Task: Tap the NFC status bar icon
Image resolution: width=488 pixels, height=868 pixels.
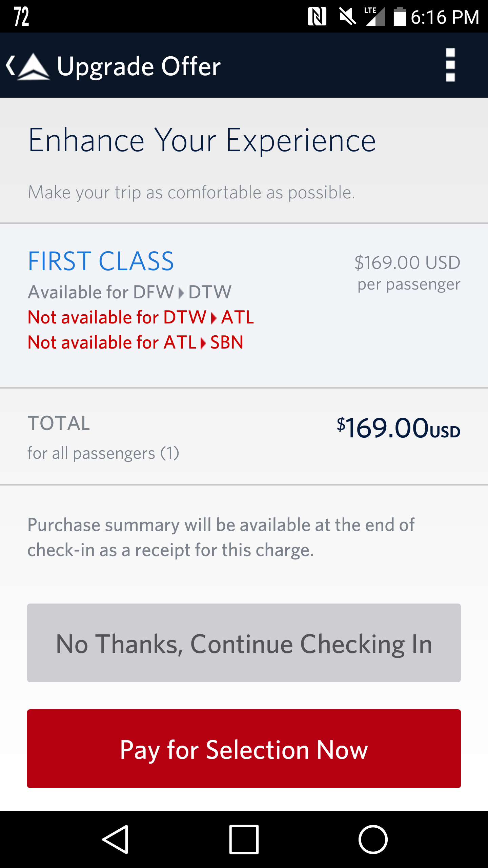Action: point(317,17)
